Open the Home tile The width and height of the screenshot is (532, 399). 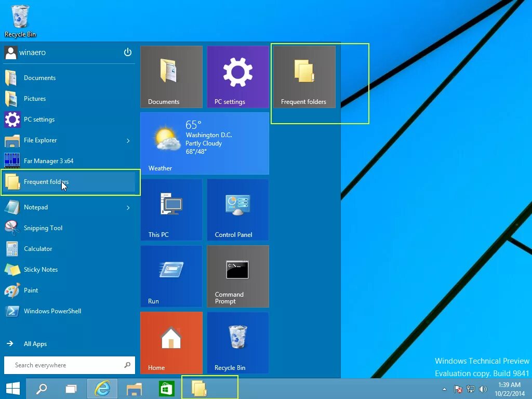(171, 343)
